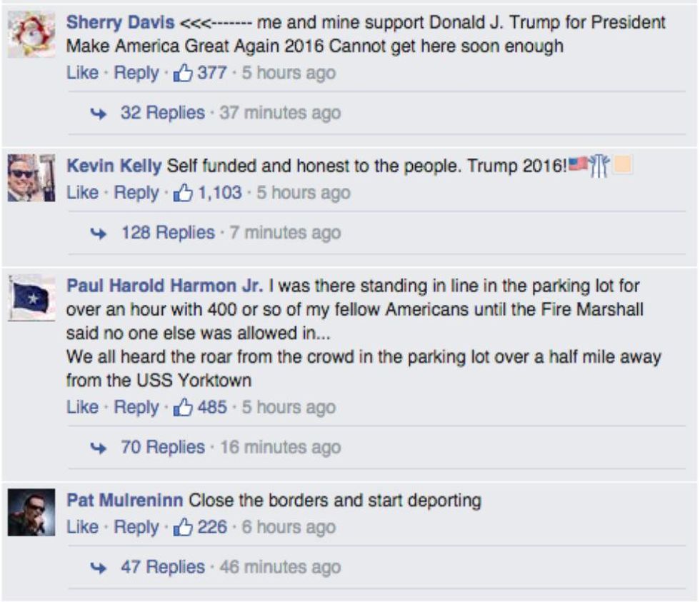The width and height of the screenshot is (700, 602).
Task: Open Sherry Davis's profile name link
Action: click(121, 22)
